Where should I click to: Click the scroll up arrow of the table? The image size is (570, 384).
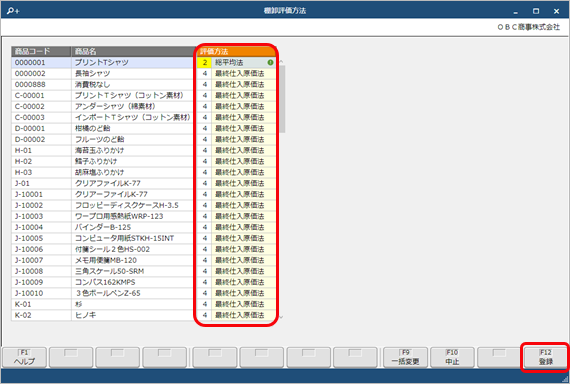281,61
